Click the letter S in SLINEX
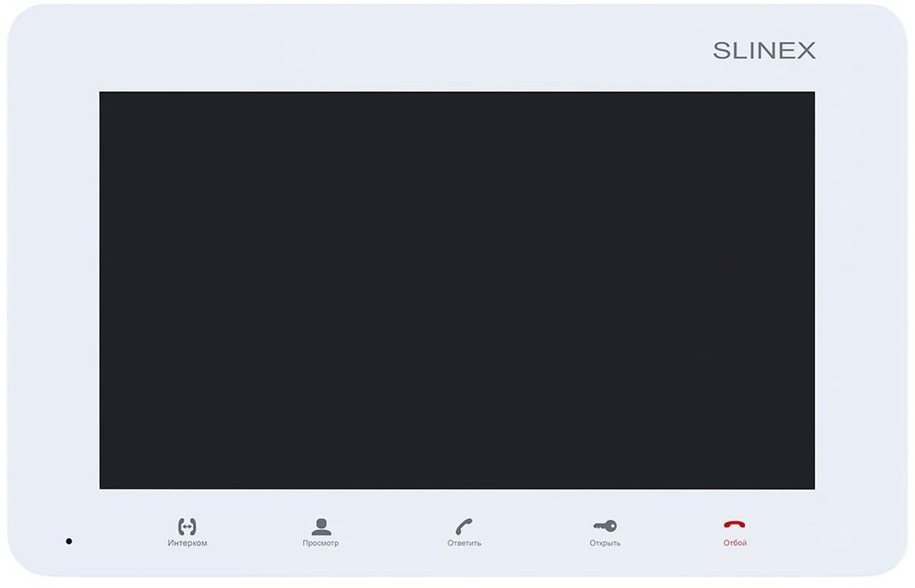Image resolution: width=915 pixels, height=588 pixels. [x=722, y=51]
